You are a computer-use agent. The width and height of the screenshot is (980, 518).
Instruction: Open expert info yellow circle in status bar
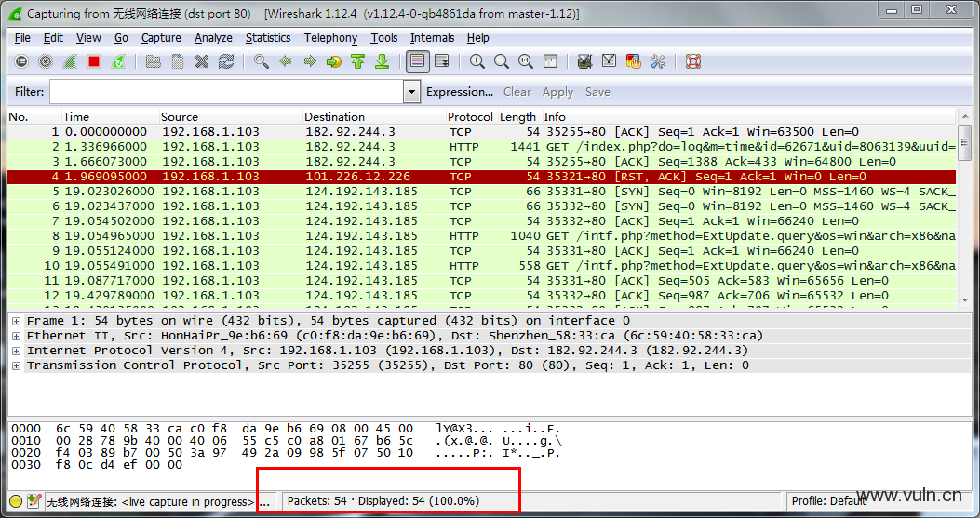(16, 500)
